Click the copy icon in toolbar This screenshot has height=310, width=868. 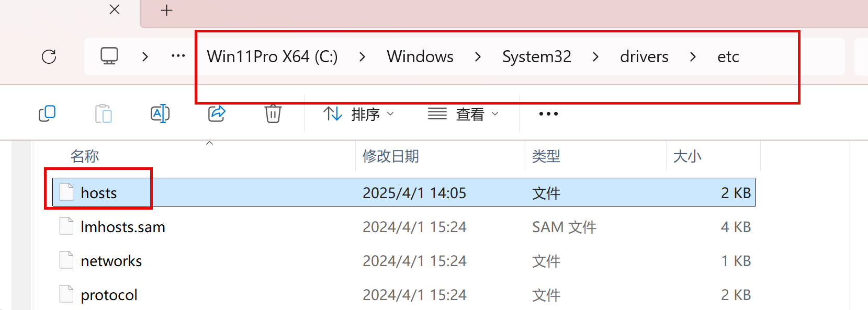pyautogui.click(x=47, y=113)
